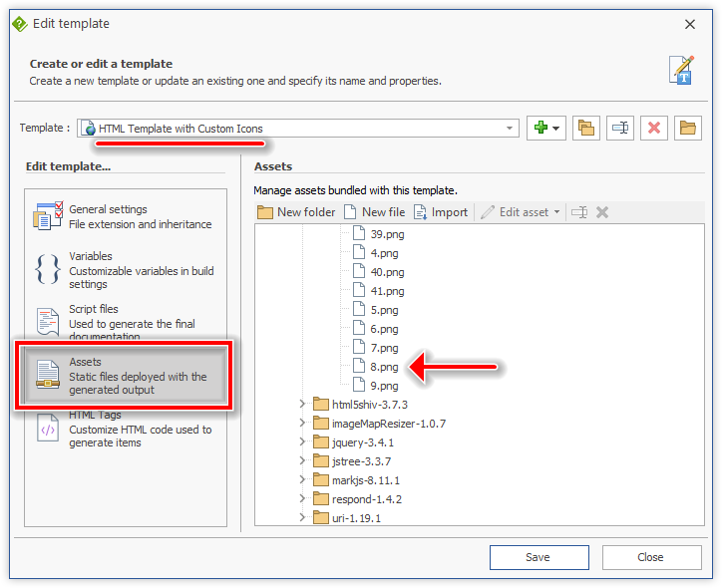The width and height of the screenshot is (722, 588).
Task: Expand markjs-8.11.1 folder
Action: click(x=302, y=480)
